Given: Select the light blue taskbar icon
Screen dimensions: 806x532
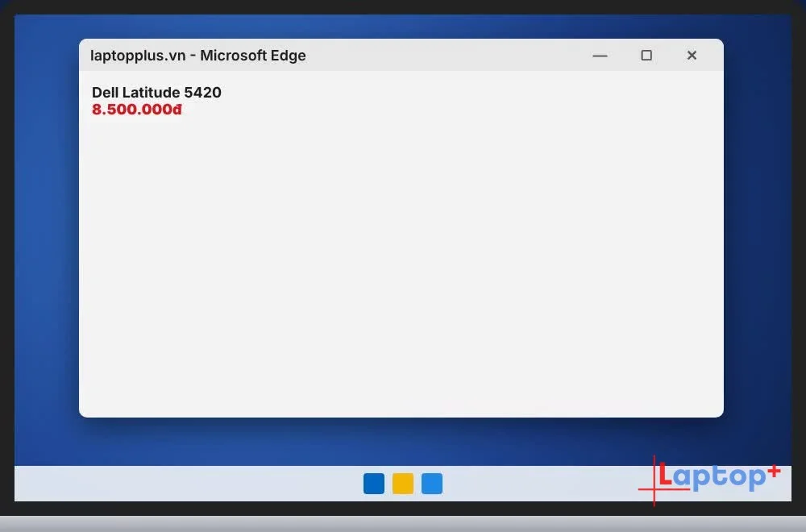Looking at the screenshot, I should pyautogui.click(x=432, y=484).
